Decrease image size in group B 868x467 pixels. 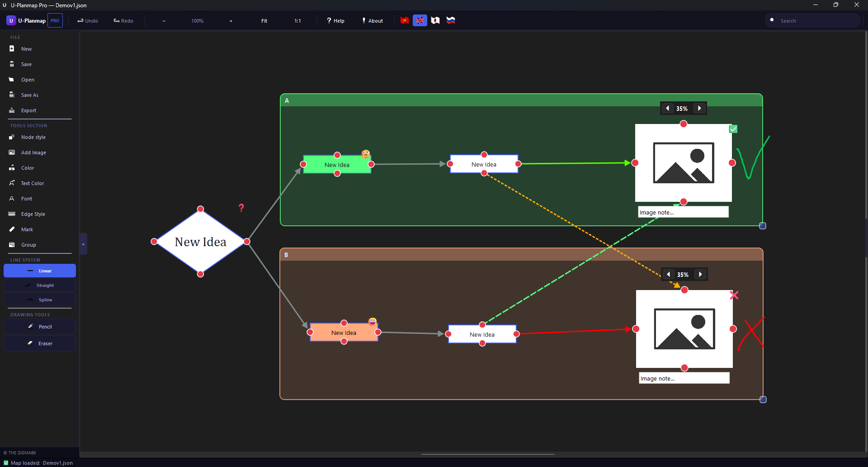pos(669,275)
